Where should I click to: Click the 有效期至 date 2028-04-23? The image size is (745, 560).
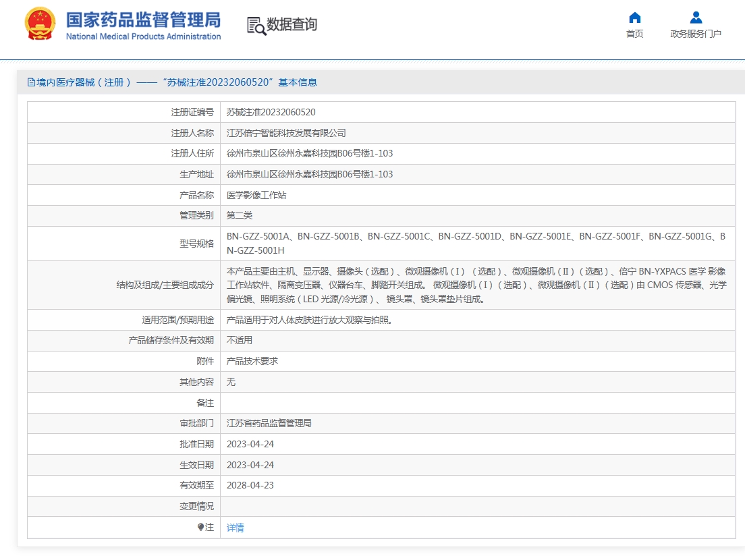pyautogui.click(x=250, y=485)
